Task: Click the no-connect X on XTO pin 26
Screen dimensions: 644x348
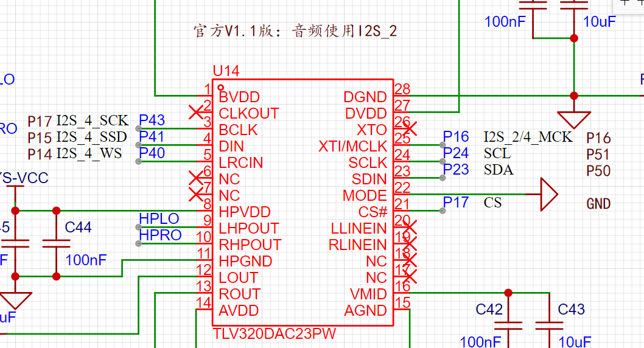Action: click(x=410, y=128)
